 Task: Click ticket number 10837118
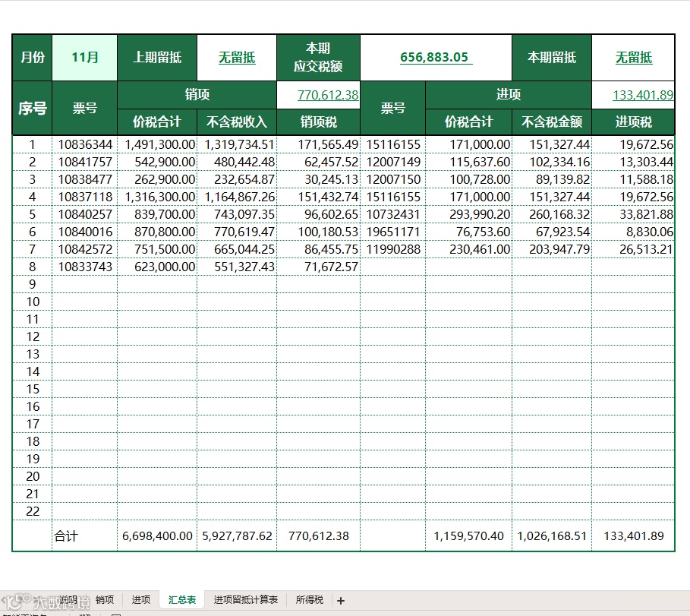(x=85, y=197)
